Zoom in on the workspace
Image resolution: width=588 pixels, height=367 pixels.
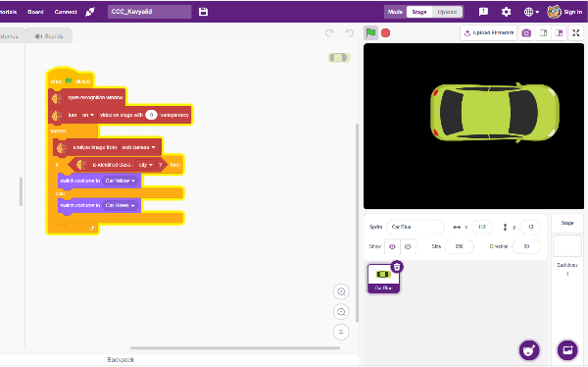[x=341, y=291]
